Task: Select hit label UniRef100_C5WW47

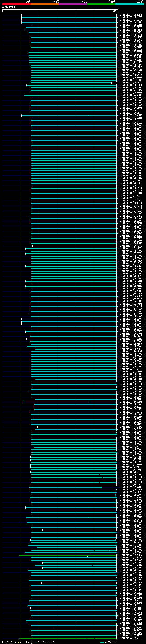Action: (131, 75)
